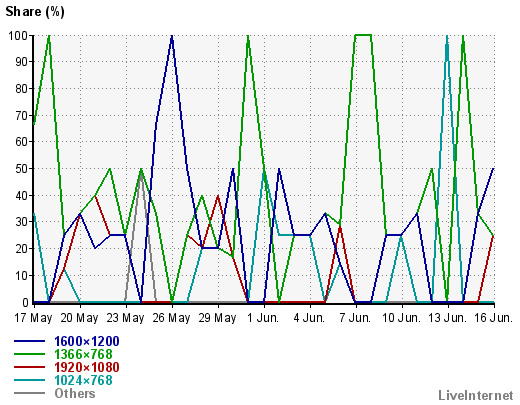Image resolution: width=520 pixels, height=405 pixels.
Task: Click the 100 value on y-axis
Action: click(18, 35)
